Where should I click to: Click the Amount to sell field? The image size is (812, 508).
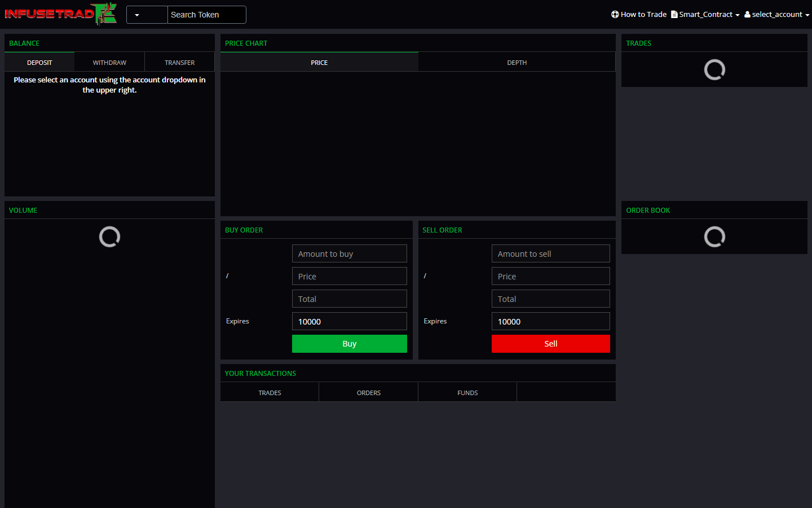point(551,253)
